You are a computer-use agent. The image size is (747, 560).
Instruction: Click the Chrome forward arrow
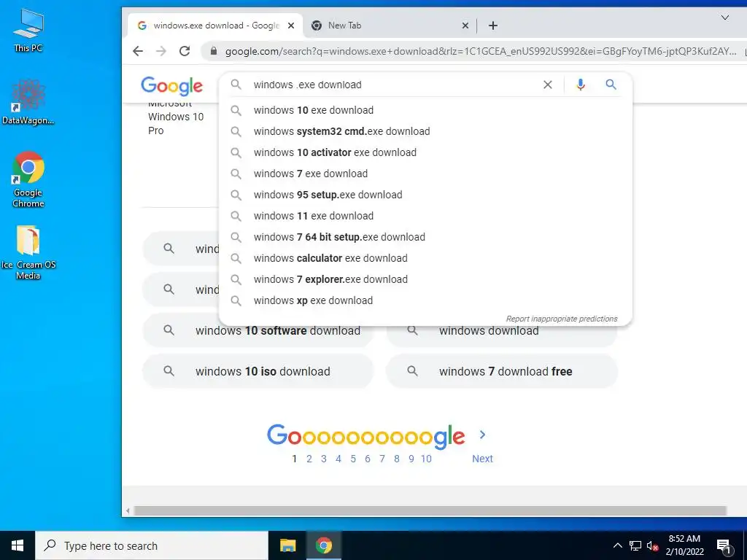(161, 51)
